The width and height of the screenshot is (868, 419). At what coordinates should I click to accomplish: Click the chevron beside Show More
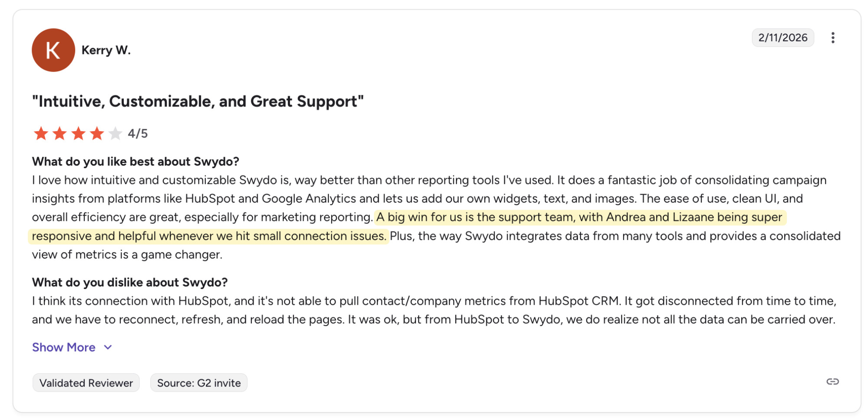(108, 347)
